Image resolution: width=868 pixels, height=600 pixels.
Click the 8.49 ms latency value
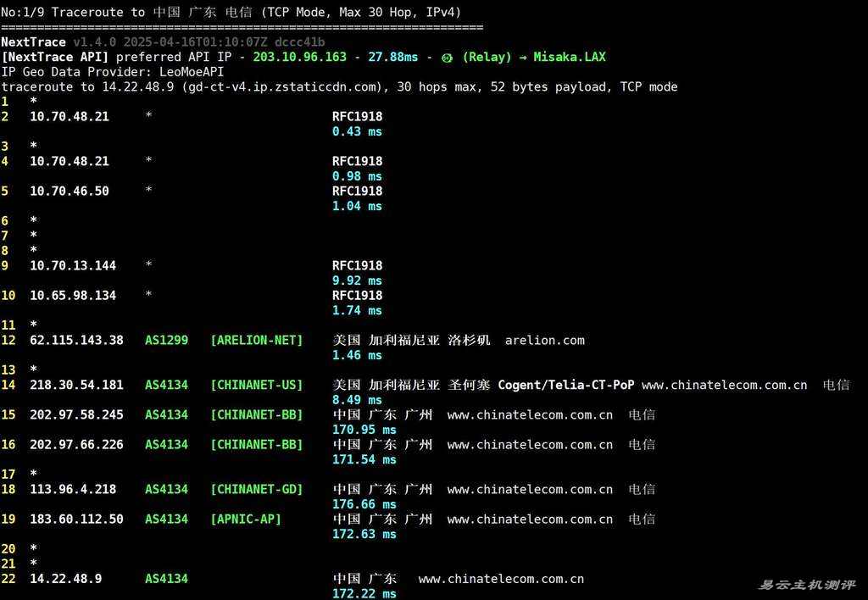pos(357,400)
